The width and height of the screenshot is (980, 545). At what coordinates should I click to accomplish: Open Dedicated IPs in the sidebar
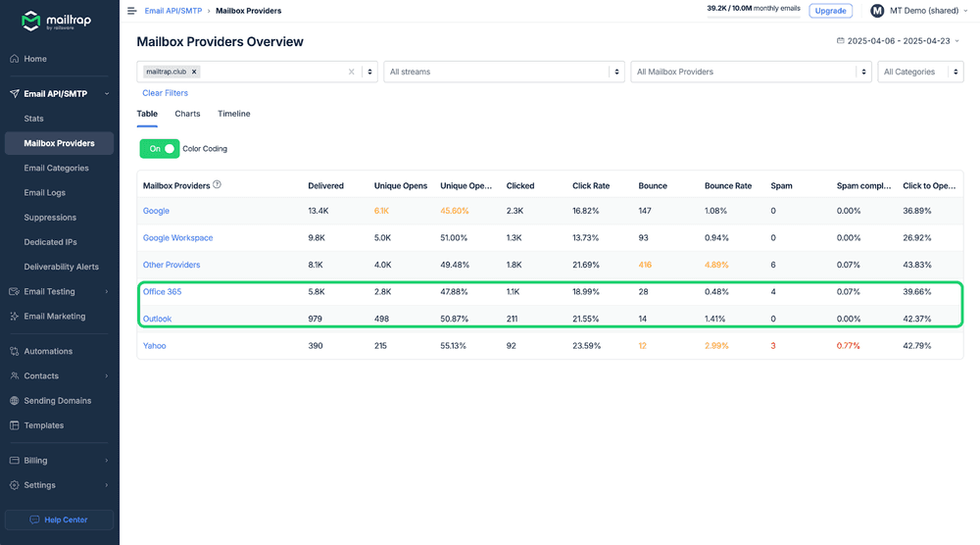(51, 242)
